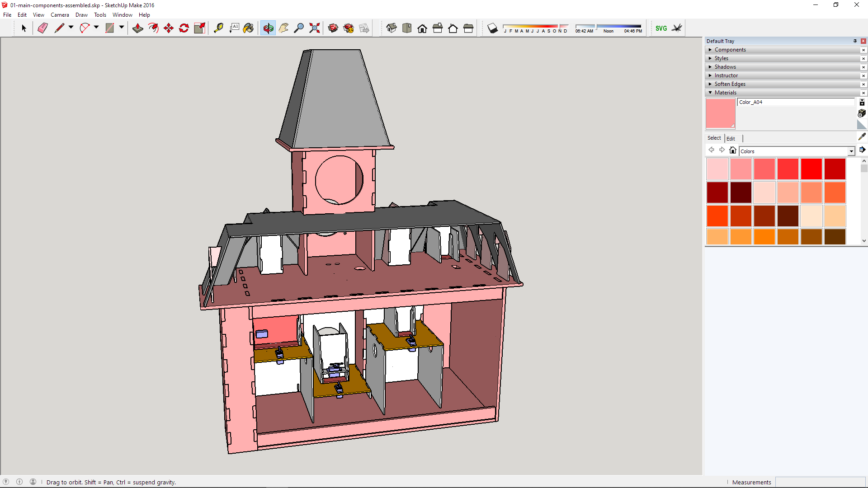This screenshot has height=488, width=868.
Task: Open the Colors library dropdown
Action: pos(851,151)
